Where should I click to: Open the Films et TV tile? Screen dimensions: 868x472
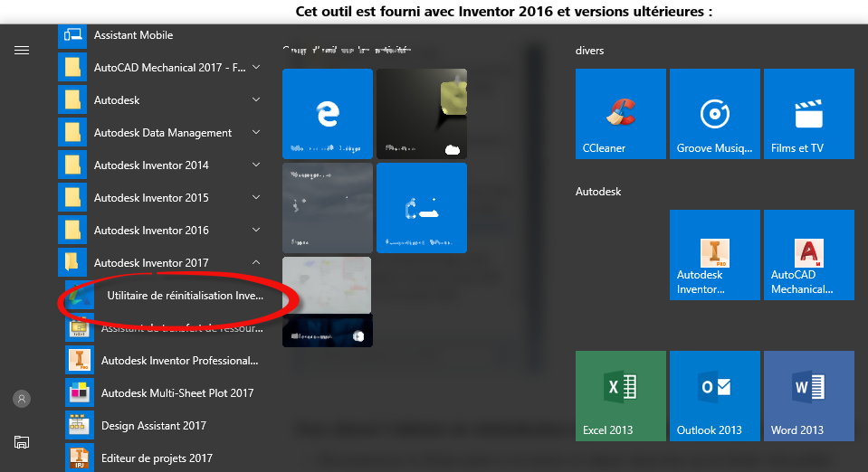pos(809,114)
